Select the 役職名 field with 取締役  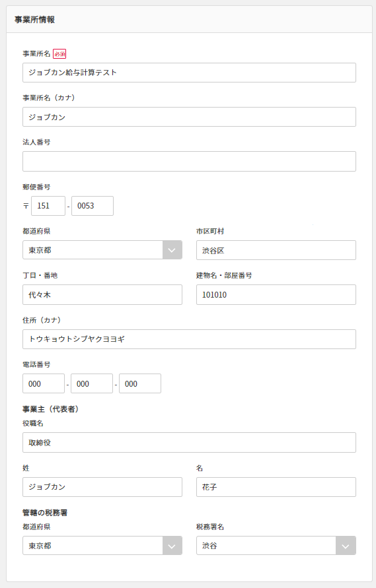coord(189,443)
